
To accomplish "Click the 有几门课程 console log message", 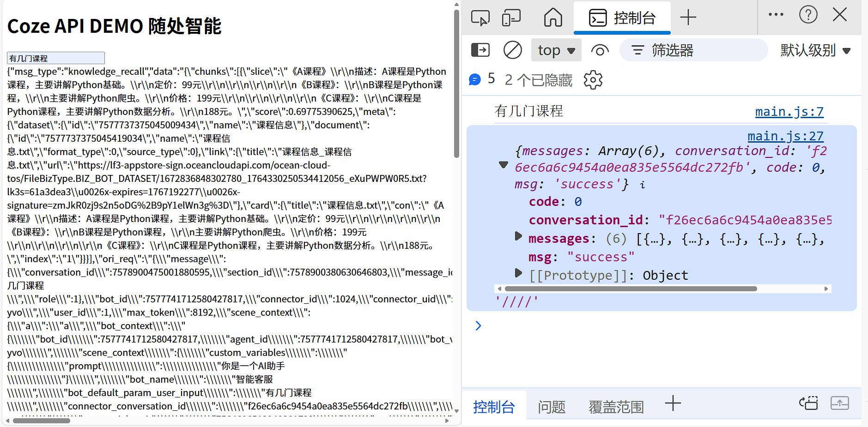I will coord(529,111).
